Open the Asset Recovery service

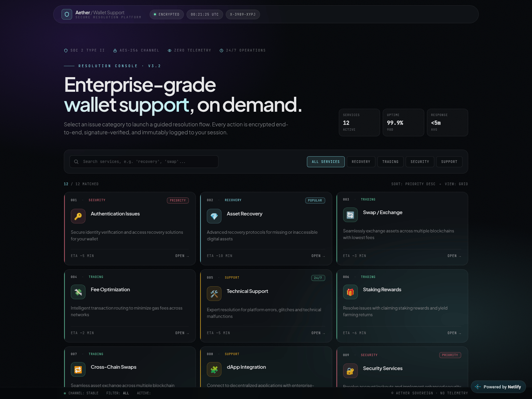(x=318, y=256)
